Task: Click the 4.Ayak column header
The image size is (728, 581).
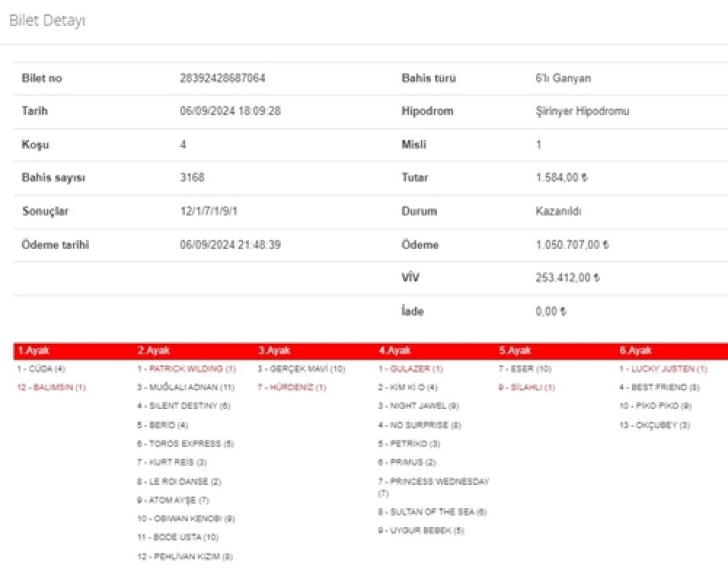Action: pyautogui.click(x=395, y=351)
